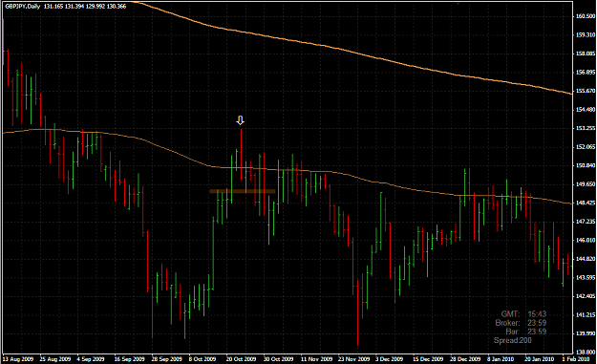Image resolution: width=597 pixels, height=364 pixels.
Task: Click the 149.650 price label
Action: tap(586, 183)
